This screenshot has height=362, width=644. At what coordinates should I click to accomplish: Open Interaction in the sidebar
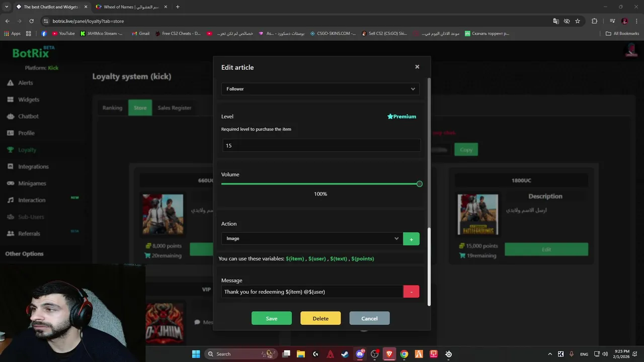pyautogui.click(x=32, y=200)
